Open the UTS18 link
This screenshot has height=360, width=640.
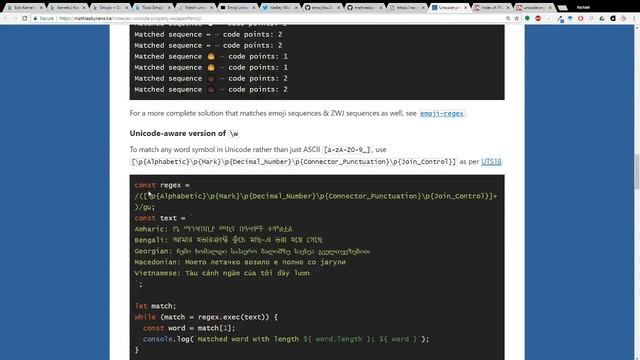pyautogui.click(x=491, y=162)
